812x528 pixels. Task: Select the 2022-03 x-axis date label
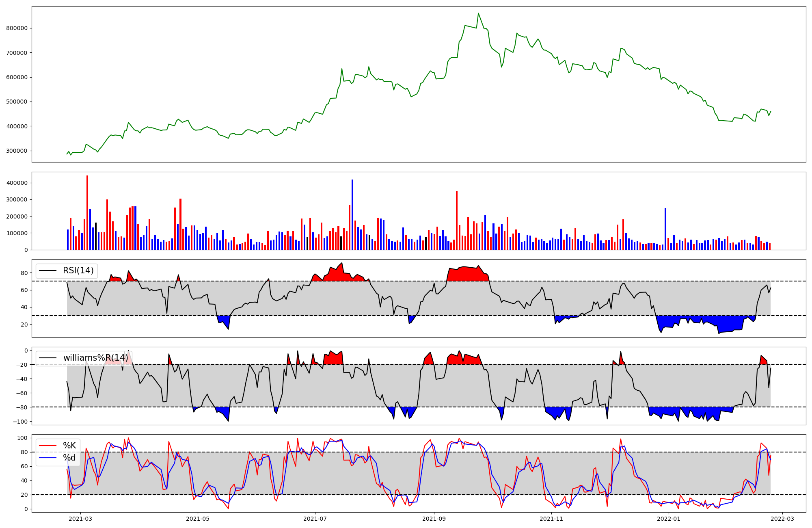(x=782, y=519)
